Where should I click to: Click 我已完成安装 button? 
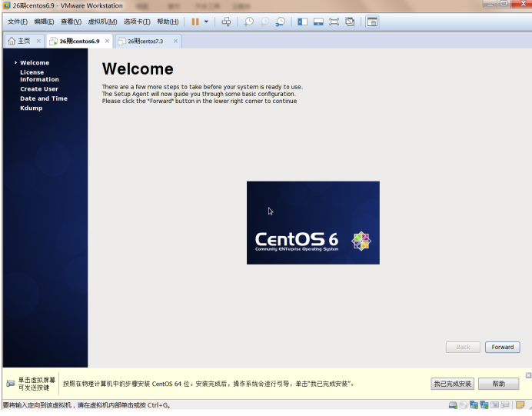(x=452, y=384)
